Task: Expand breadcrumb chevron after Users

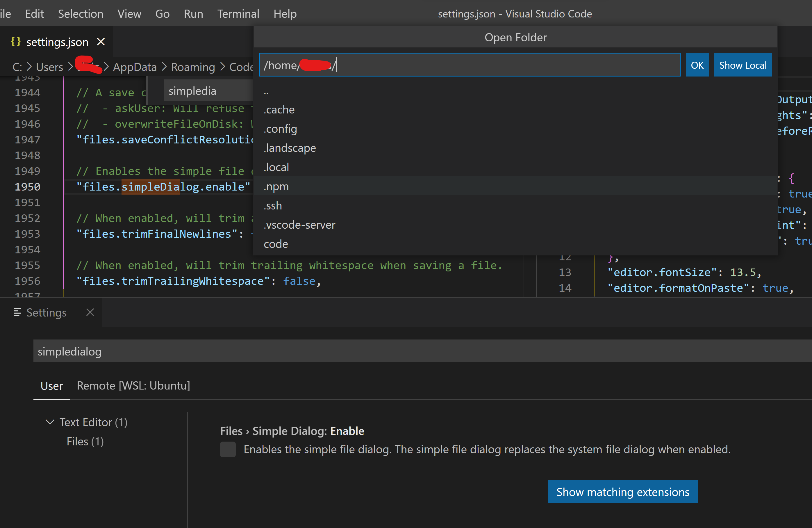Action: (70, 66)
